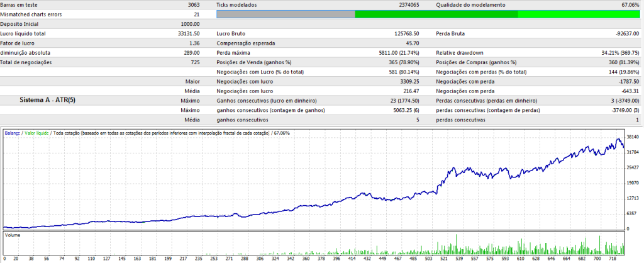The image size is (644, 263).
Task: Click the 360 x-axis tick label
Action: pyautogui.click(x=306, y=260)
